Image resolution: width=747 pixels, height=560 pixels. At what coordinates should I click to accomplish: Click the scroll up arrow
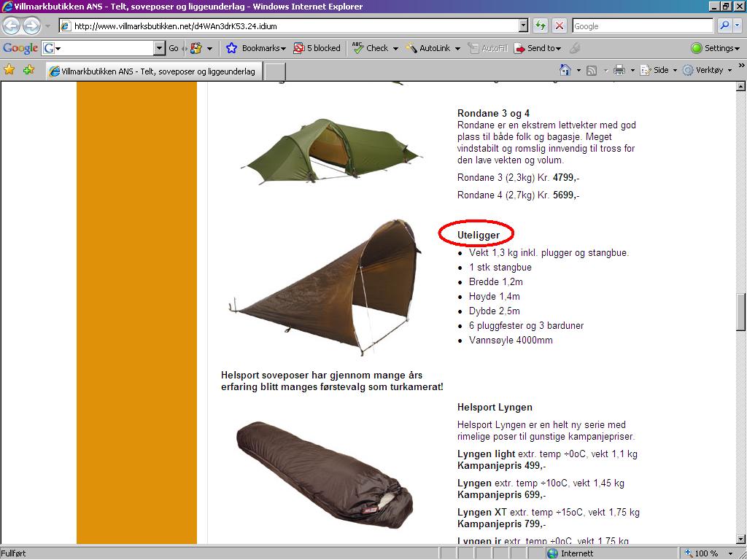click(x=741, y=87)
